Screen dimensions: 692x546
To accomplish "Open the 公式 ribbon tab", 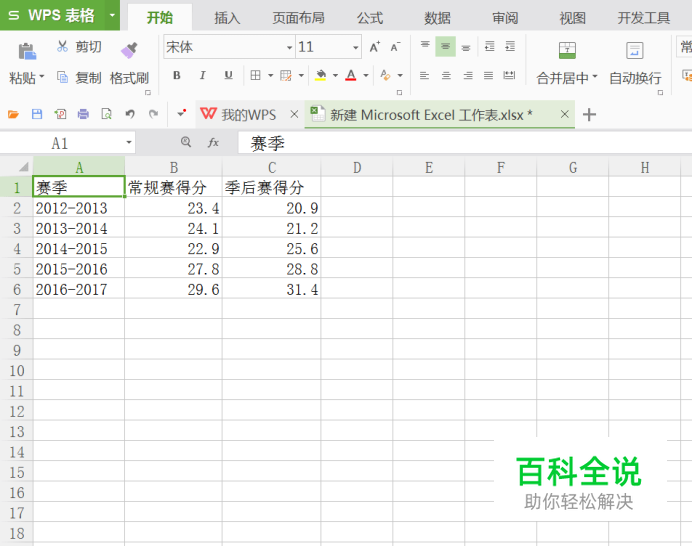I will 370,18.
